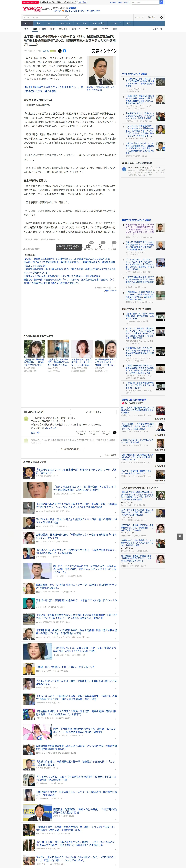This screenshot has height=868, width=186.
Task: Click the keyword search magnifier icon
Action: 66,17
